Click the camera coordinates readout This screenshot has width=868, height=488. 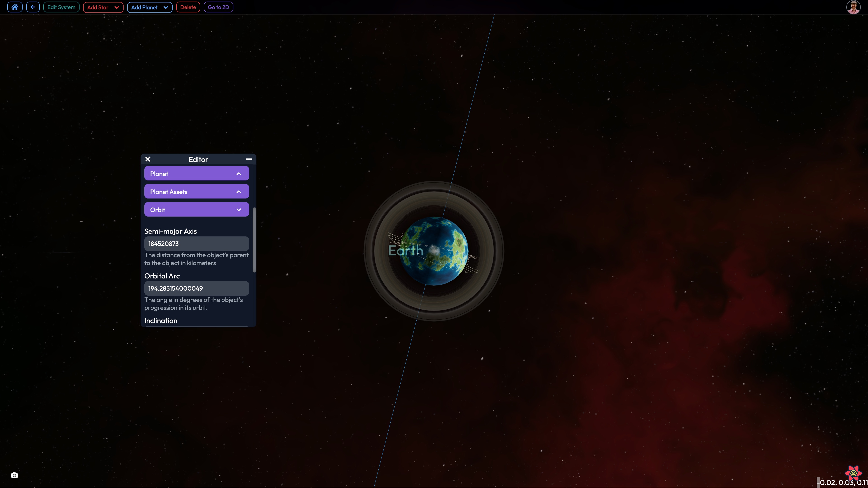pos(843,482)
